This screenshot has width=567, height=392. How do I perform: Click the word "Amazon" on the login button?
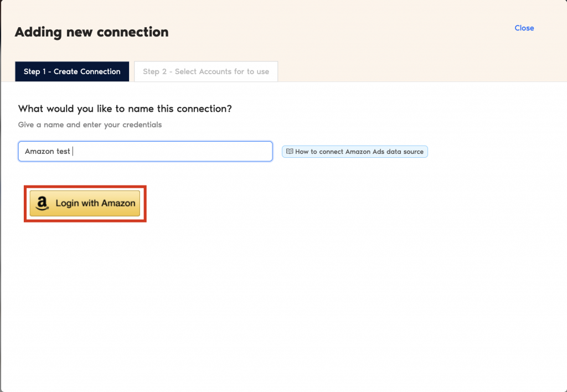pos(118,204)
